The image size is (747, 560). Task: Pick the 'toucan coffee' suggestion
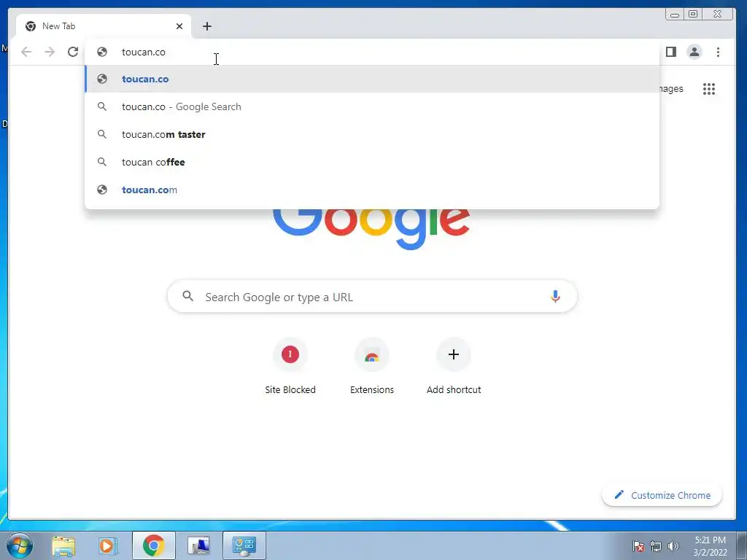coord(372,162)
